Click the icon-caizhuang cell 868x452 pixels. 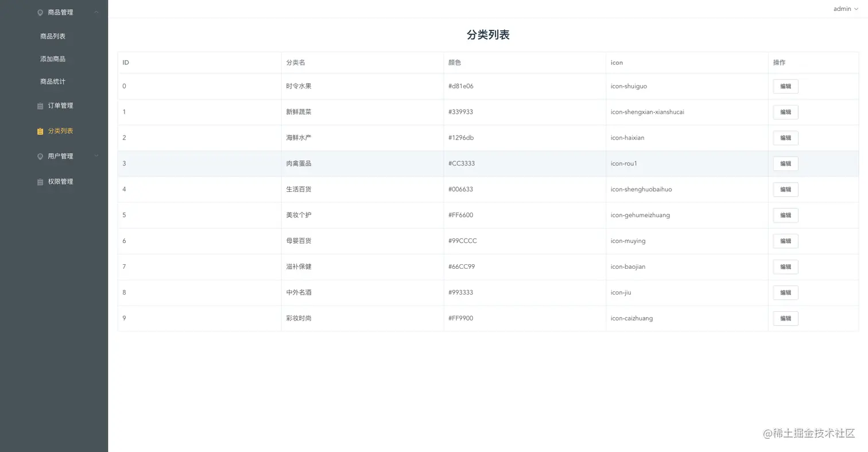[687, 318]
